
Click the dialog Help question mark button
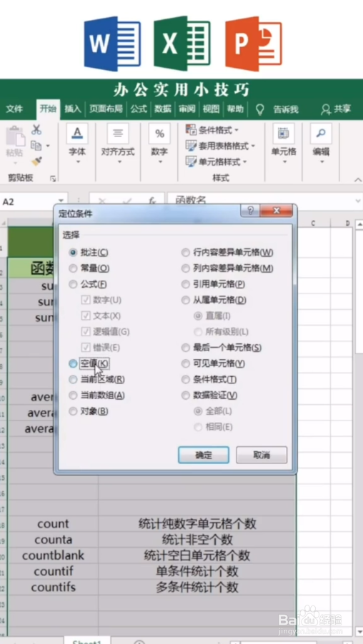(x=250, y=211)
